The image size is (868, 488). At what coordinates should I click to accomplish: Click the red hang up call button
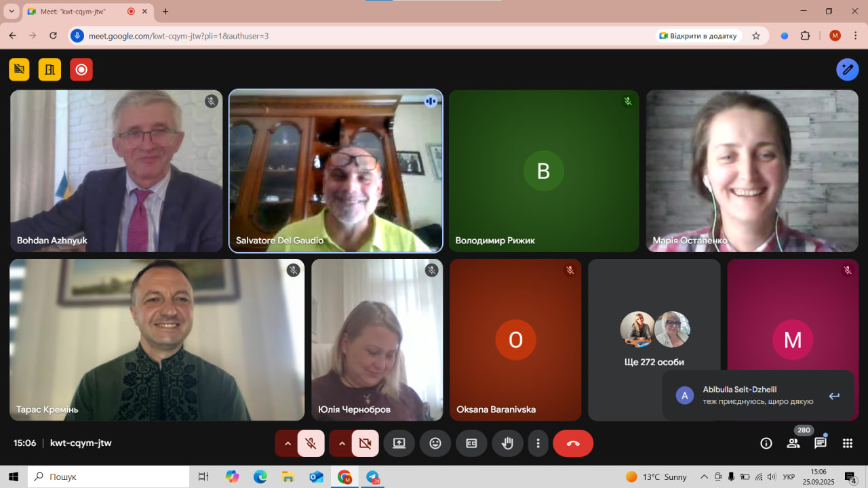pos(573,443)
